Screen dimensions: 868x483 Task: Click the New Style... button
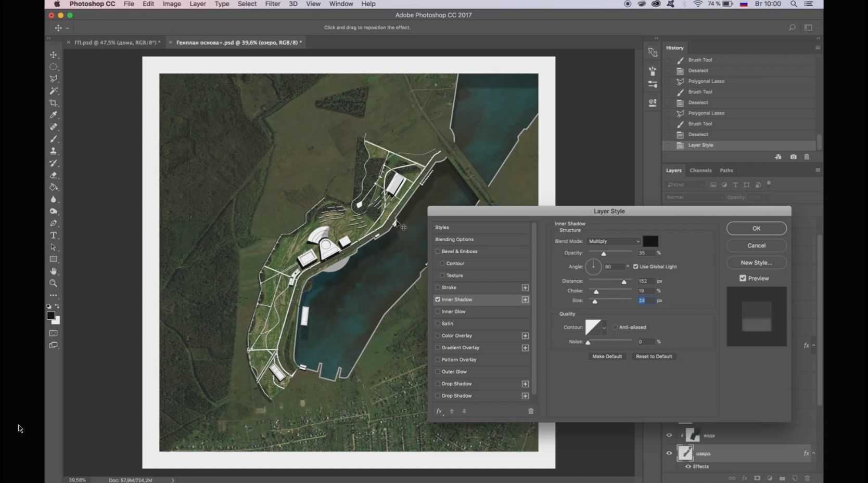[x=756, y=263]
